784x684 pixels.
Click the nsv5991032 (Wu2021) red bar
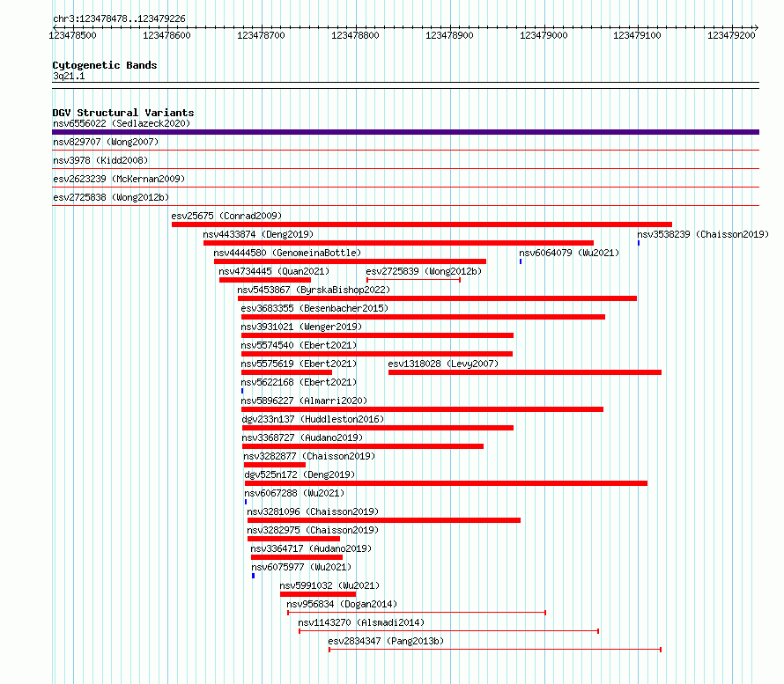(318, 594)
